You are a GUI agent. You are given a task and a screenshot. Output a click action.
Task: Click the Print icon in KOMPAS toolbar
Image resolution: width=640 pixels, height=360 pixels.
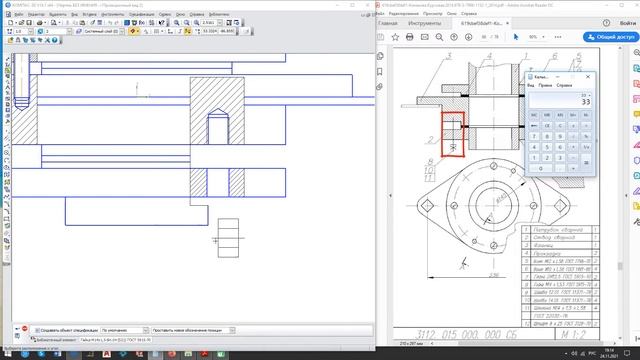coord(40,23)
